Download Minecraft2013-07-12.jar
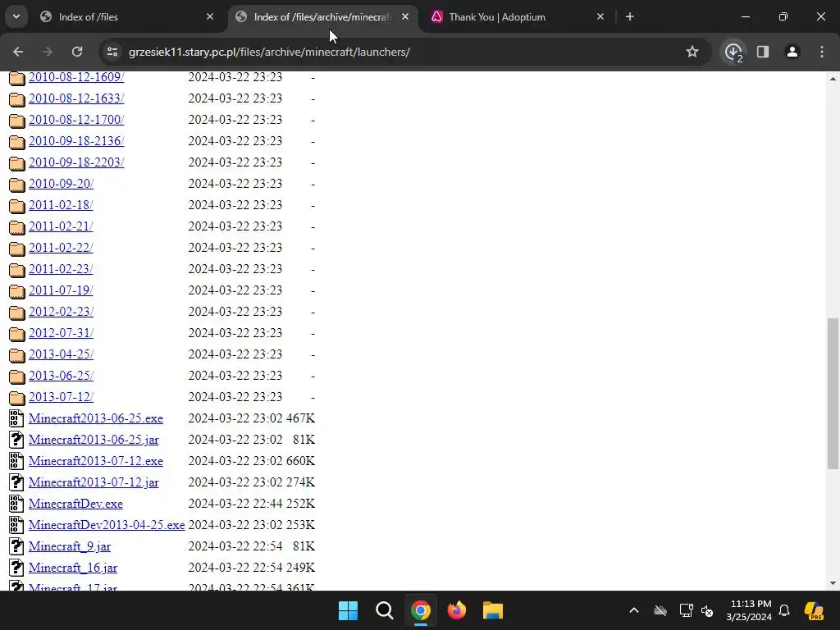840x630 pixels. tap(94, 482)
